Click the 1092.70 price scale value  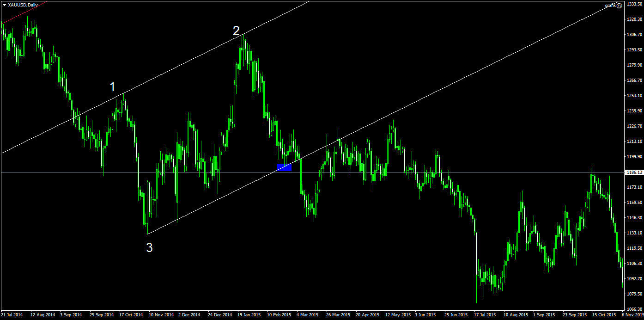[x=635, y=278]
